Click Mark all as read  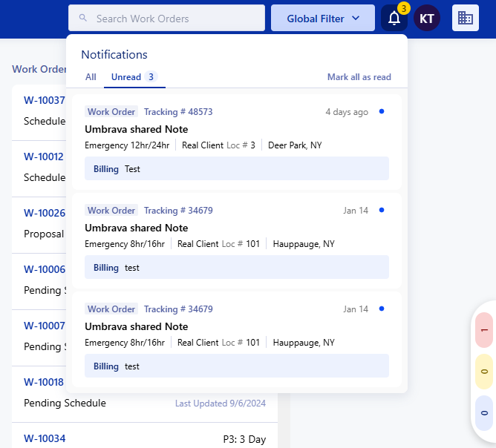point(359,77)
